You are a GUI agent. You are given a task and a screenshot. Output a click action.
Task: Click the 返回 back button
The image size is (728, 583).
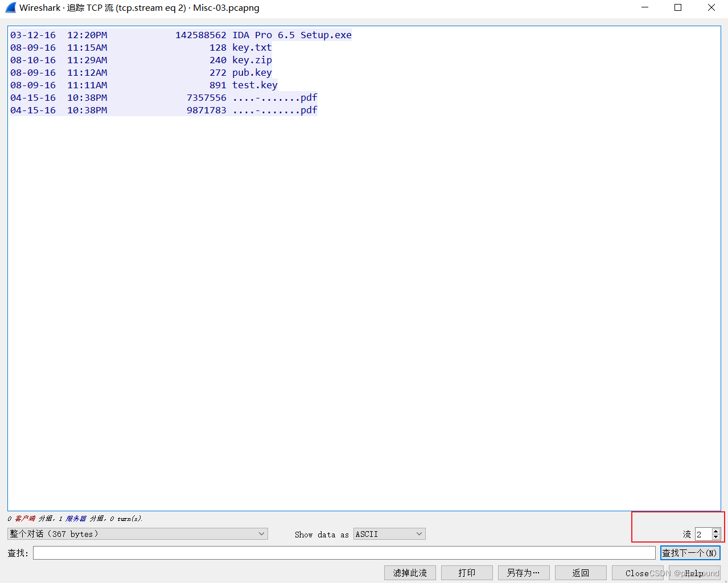tap(581, 573)
